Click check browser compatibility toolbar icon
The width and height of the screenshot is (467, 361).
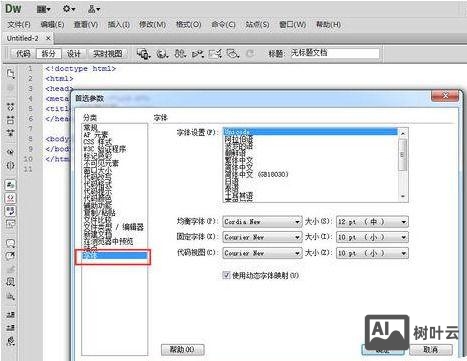click(215, 54)
